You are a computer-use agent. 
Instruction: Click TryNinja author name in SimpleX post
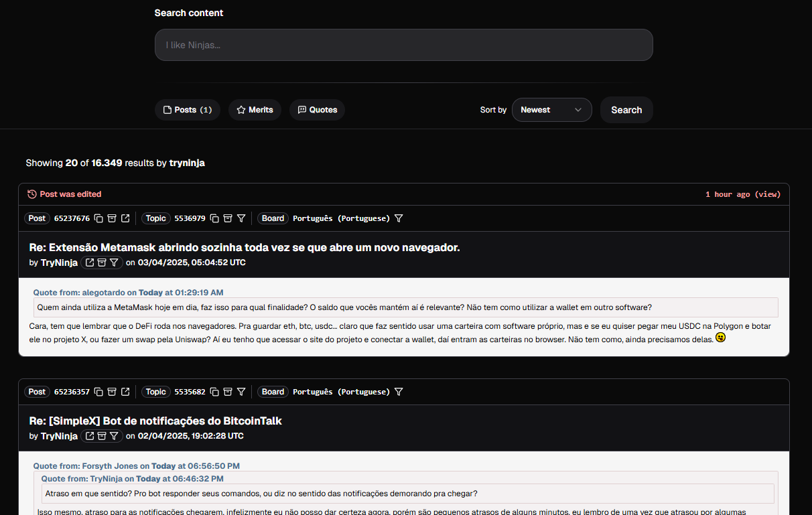point(59,436)
